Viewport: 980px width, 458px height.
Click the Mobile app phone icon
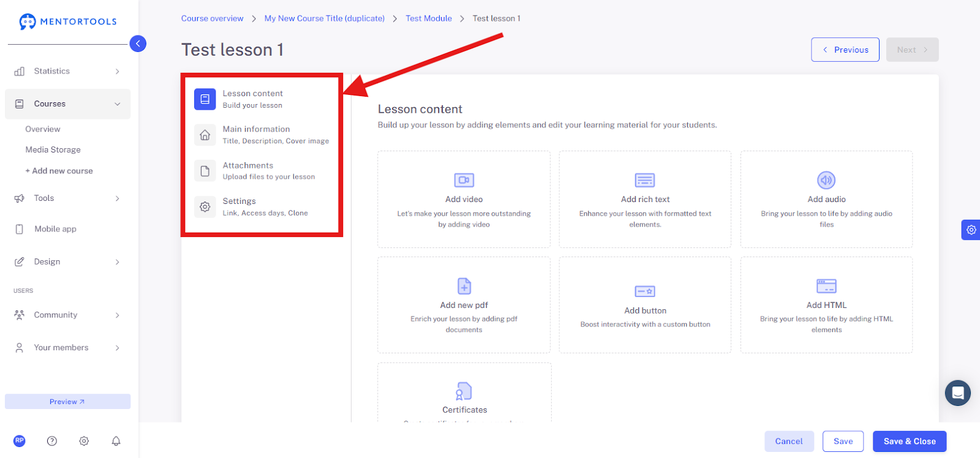coord(20,229)
